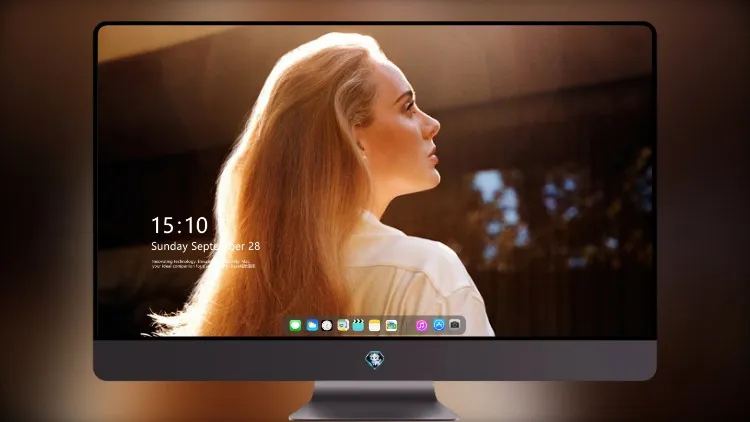Open the clapperboard Videos app in dock
Image resolution: width=750 pixels, height=422 pixels.
pyautogui.click(x=358, y=326)
